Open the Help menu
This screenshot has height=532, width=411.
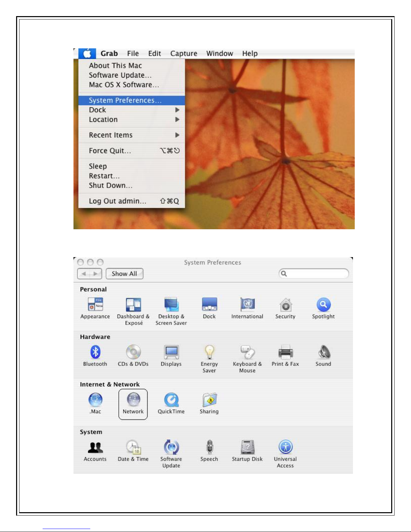tap(250, 53)
